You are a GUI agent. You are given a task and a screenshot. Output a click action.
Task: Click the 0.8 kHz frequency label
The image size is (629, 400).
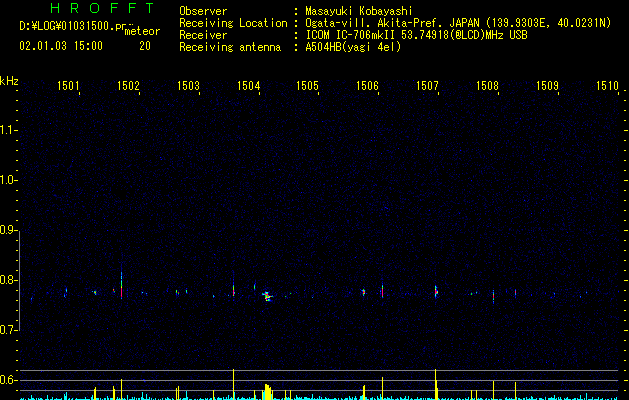pos(8,280)
